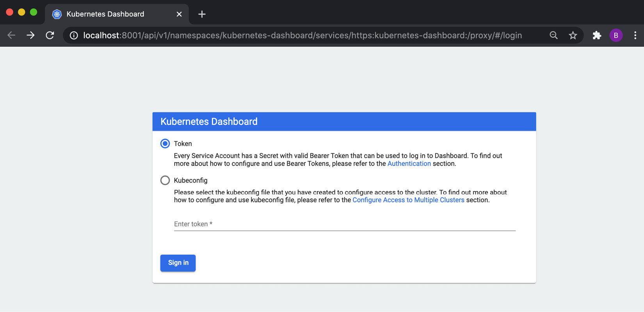The width and height of the screenshot is (644, 312).
Task: Click the green maximize window button
Action: (34, 12)
